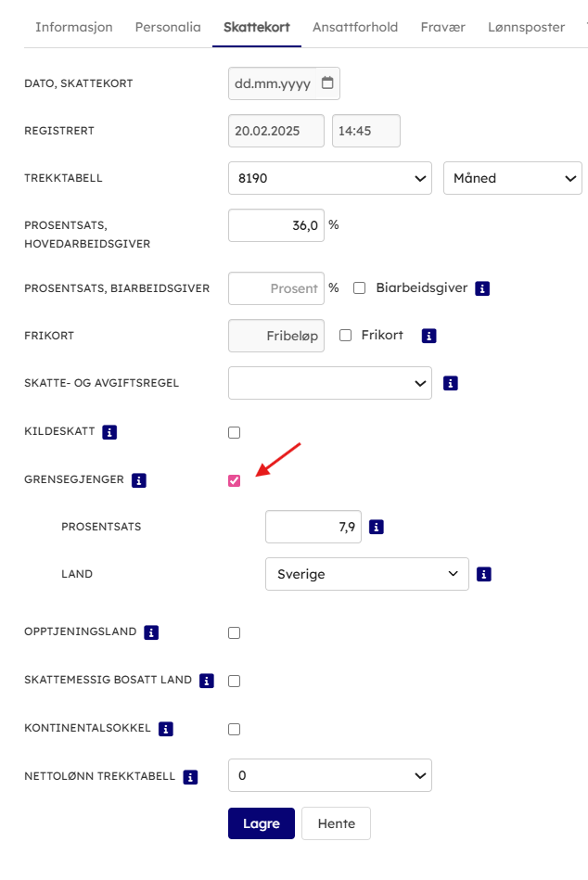Image resolution: width=588 pixels, height=880 pixels.
Task: Check the Kontinentalsokkel checkbox
Action: pyautogui.click(x=234, y=729)
